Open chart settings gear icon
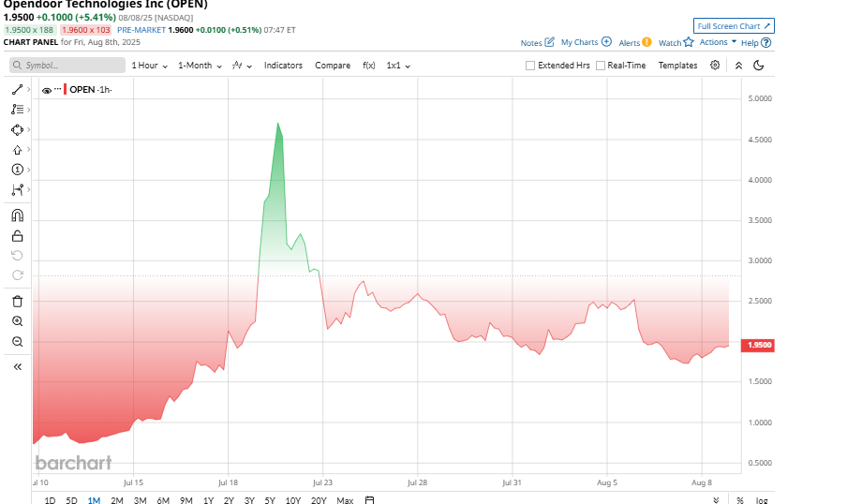 pyautogui.click(x=715, y=66)
